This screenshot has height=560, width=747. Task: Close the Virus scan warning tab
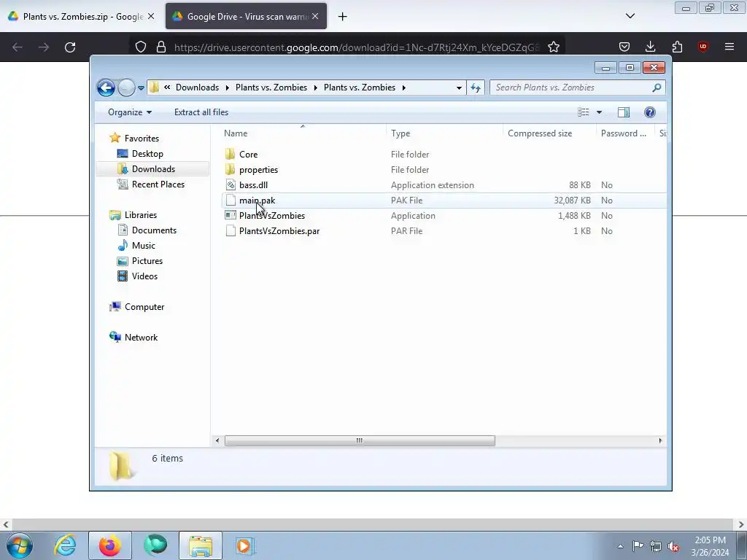(x=315, y=16)
